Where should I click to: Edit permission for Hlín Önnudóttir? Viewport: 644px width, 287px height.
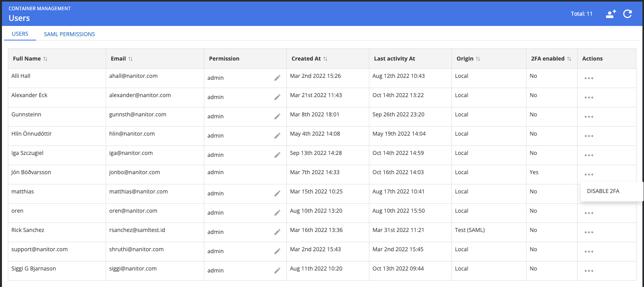tap(277, 136)
